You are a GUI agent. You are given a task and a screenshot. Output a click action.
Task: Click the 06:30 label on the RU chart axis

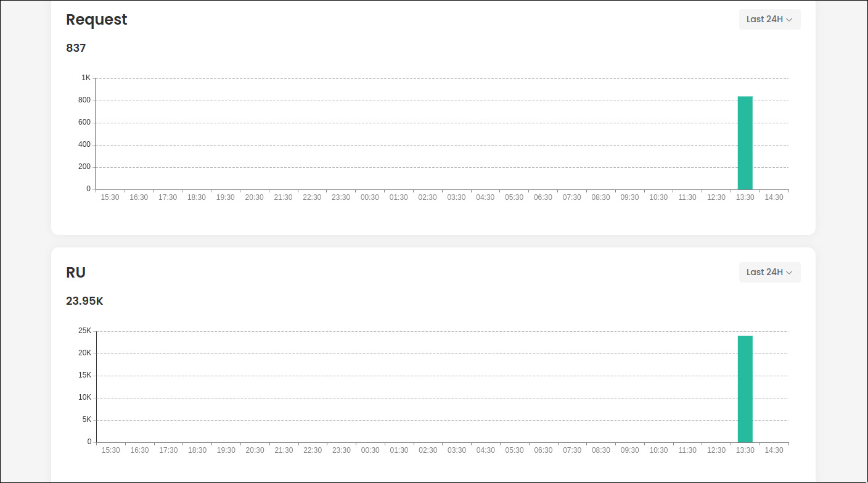(x=543, y=450)
